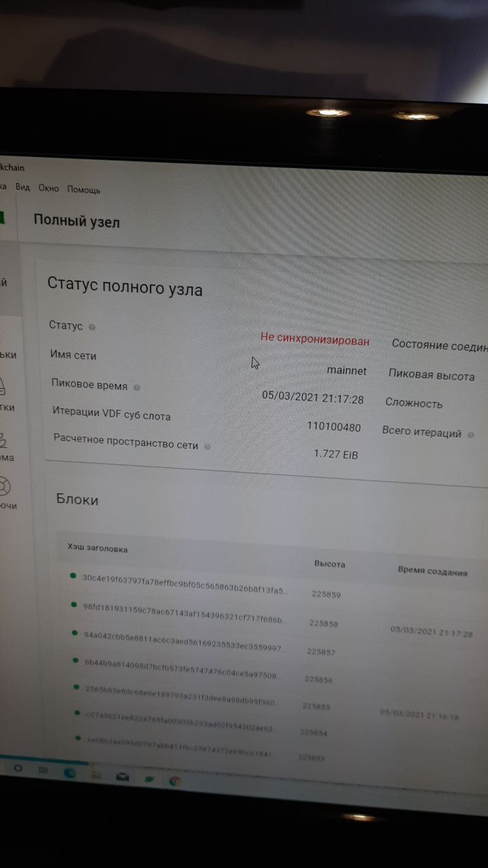Click the info icon beside Пиковое время
This screenshot has height=868, width=488.
(136, 387)
